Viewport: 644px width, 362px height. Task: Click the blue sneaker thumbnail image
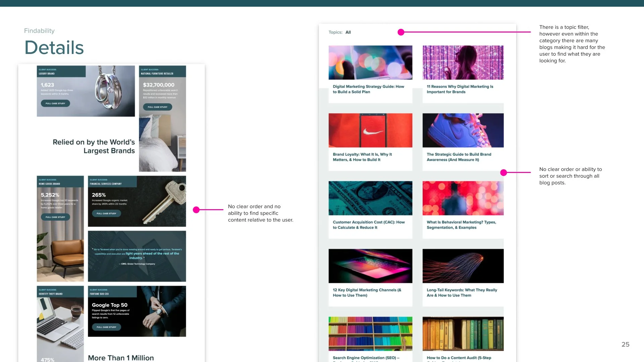[x=463, y=130]
